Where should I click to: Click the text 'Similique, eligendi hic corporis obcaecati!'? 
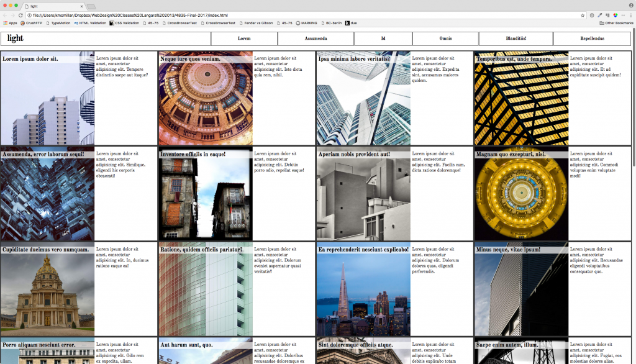coord(121,170)
